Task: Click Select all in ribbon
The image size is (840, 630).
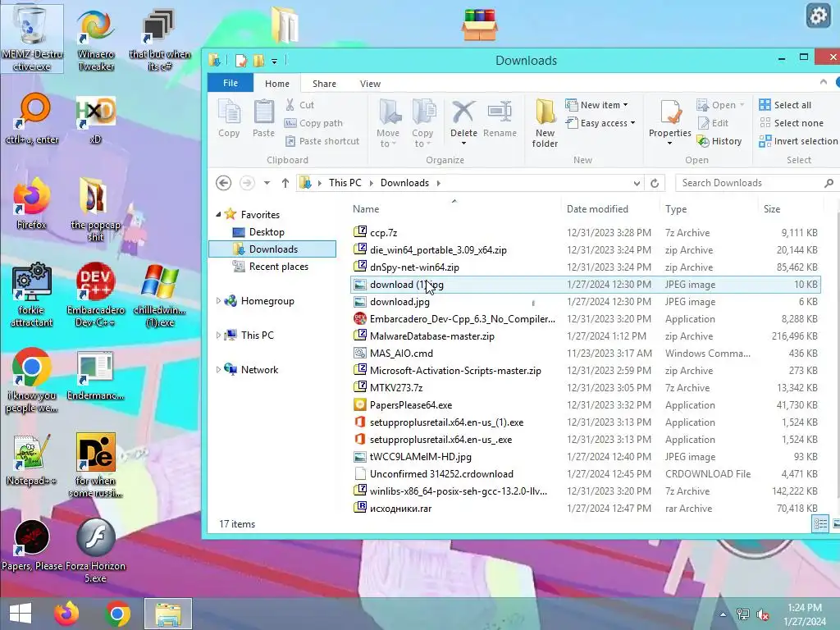Action: 785,105
